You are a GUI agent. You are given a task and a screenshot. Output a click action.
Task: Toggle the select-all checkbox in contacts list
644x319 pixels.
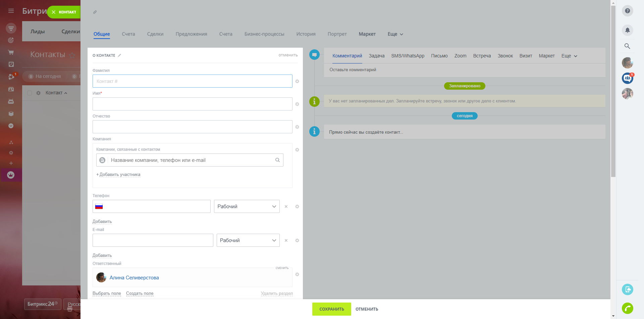30,93
